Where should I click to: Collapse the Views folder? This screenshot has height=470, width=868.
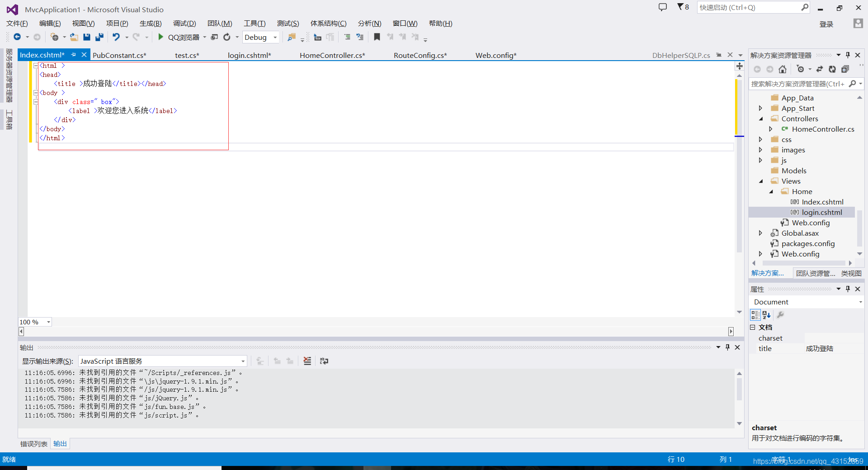tap(760, 181)
